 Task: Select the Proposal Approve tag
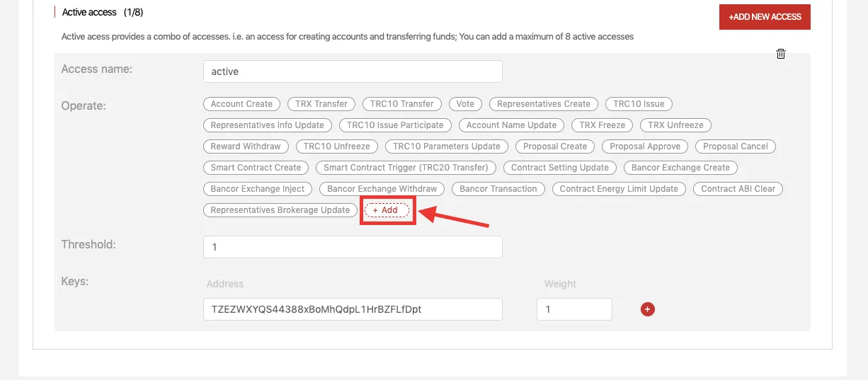click(x=645, y=146)
